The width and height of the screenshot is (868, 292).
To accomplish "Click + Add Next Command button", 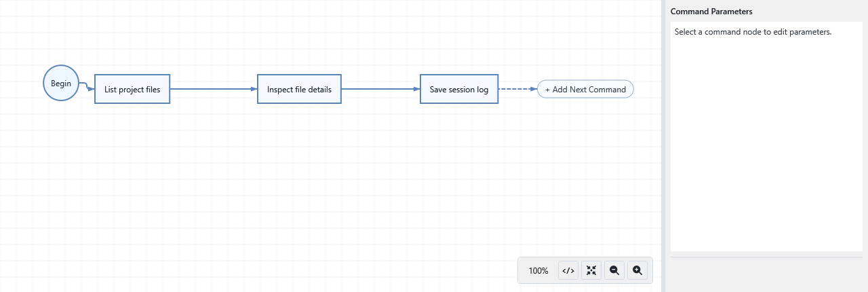I will 586,89.
